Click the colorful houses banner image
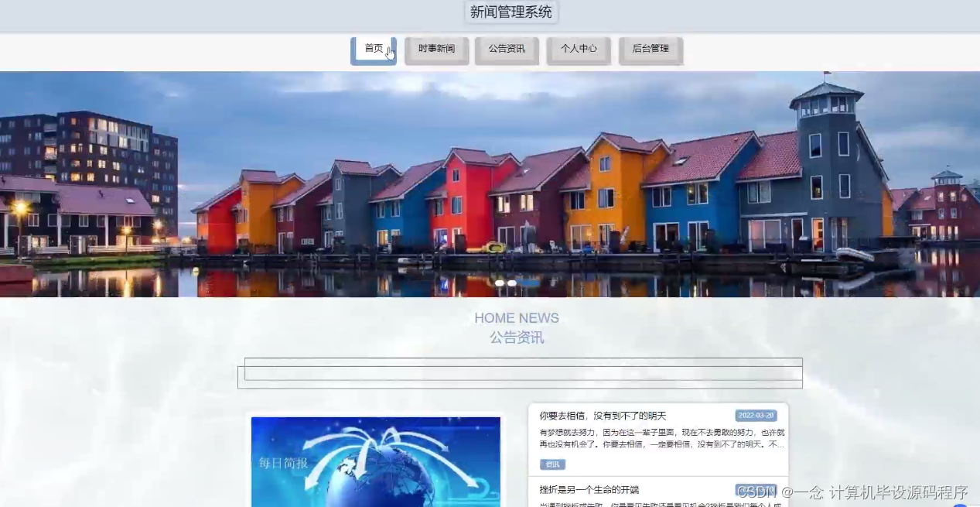Image resolution: width=980 pixels, height=507 pixels. (x=490, y=184)
